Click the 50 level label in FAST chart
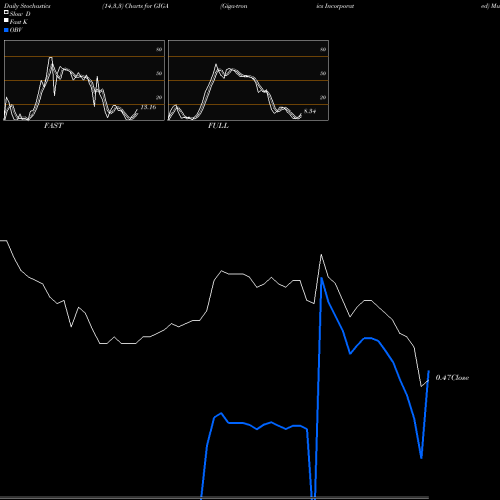Screen dimensions: 500x500 tap(159, 73)
